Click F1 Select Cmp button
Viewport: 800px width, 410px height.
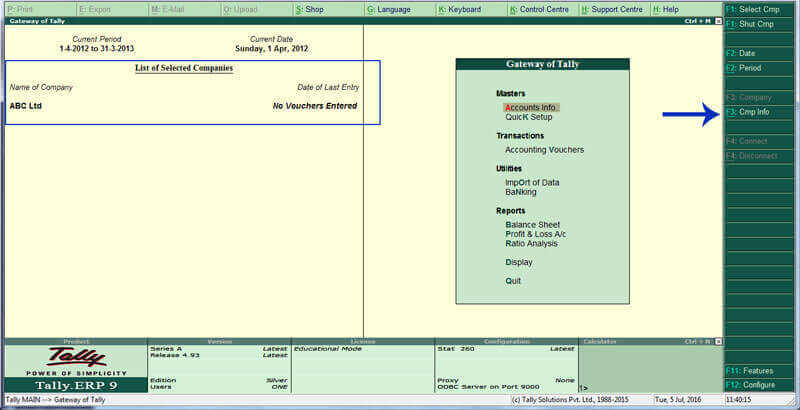pyautogui.click(x=759, y=9)
